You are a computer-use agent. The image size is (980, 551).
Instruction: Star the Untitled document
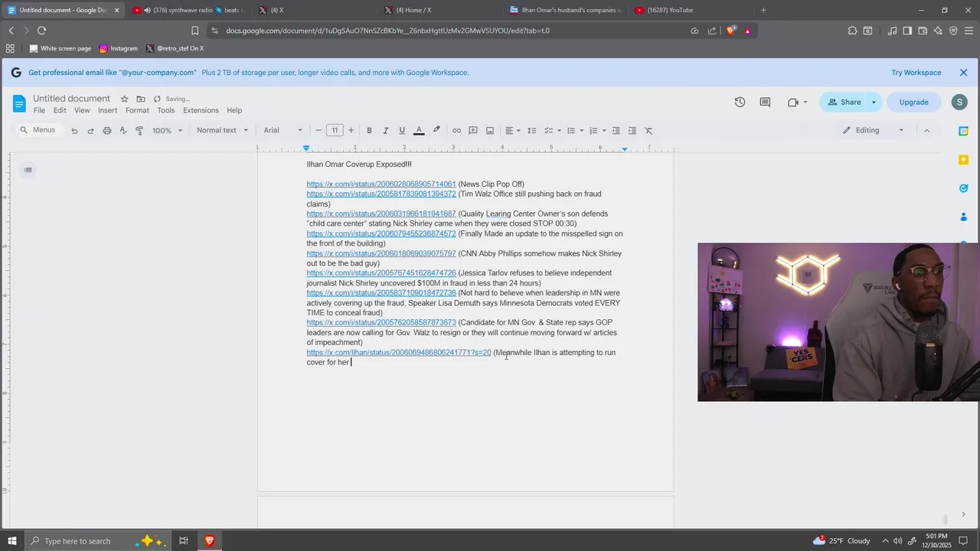[x=124, y=99]
